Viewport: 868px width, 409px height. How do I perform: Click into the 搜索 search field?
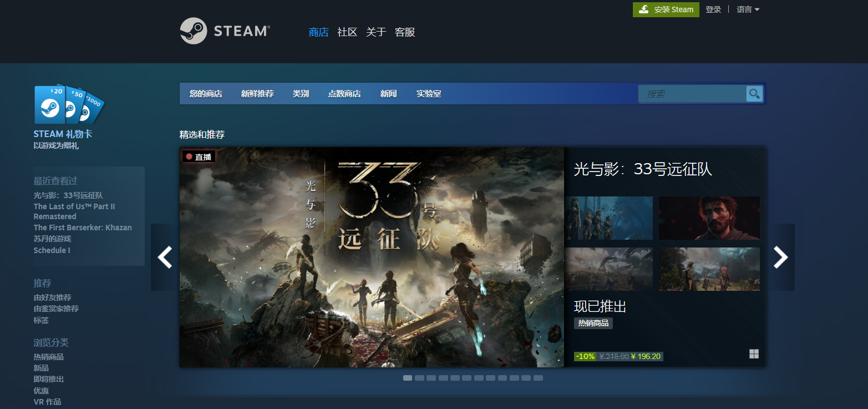pyautogui.click(x=692, y=94)
